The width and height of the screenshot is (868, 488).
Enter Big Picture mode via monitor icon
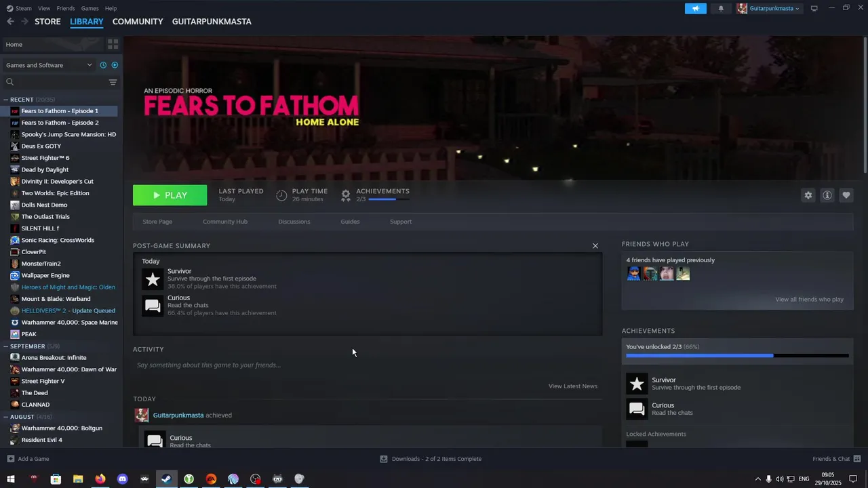814,8
